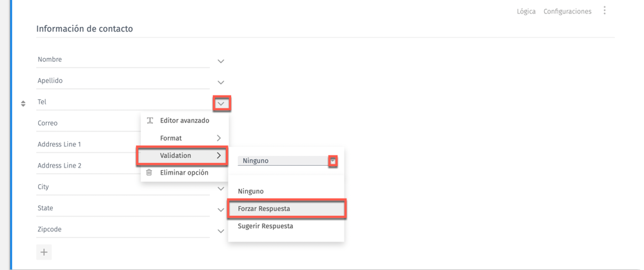Screen dimensions: 644x270
Task: Click the plus icon to add field
Action: click(x=44, y=252)
